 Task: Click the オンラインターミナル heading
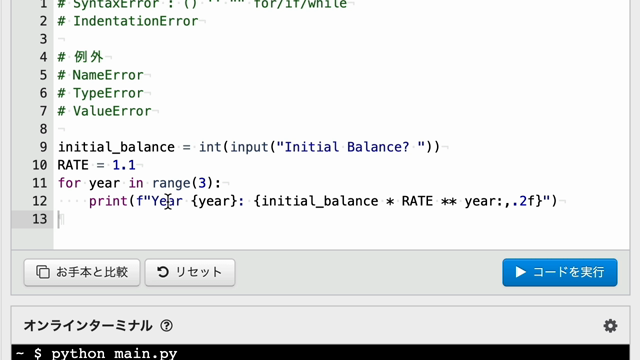pyautogui.click(x=88, y=326)
